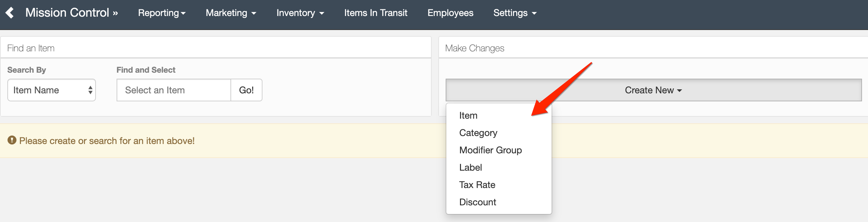Expand the Marketing menu
The image size is (868, 222).
tap(231, 13)
